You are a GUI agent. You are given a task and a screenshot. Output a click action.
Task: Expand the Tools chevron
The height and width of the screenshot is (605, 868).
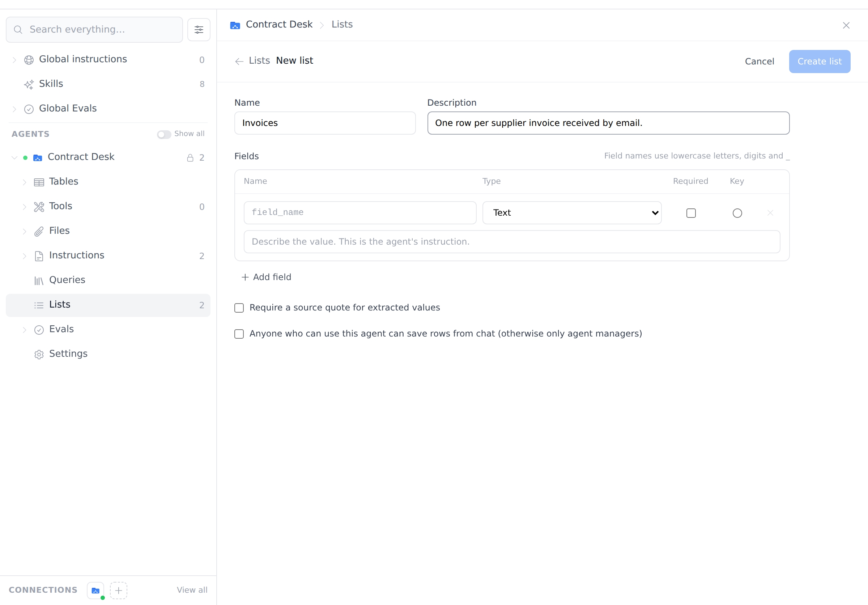click(25, 207)
